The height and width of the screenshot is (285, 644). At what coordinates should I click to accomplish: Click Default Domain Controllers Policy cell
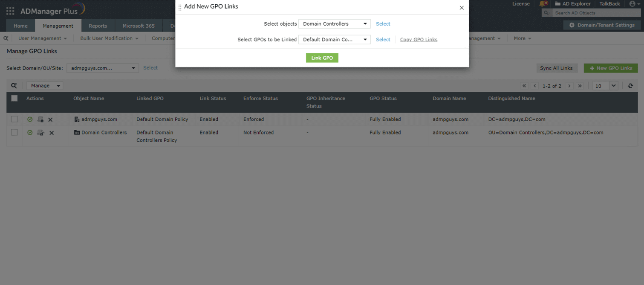click(157, 137)
